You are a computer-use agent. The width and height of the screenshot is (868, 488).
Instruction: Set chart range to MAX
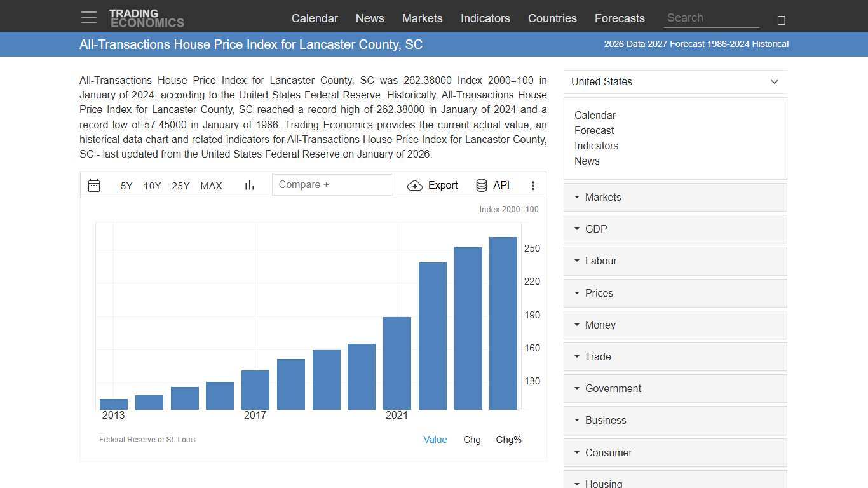(x=211, y=186)
